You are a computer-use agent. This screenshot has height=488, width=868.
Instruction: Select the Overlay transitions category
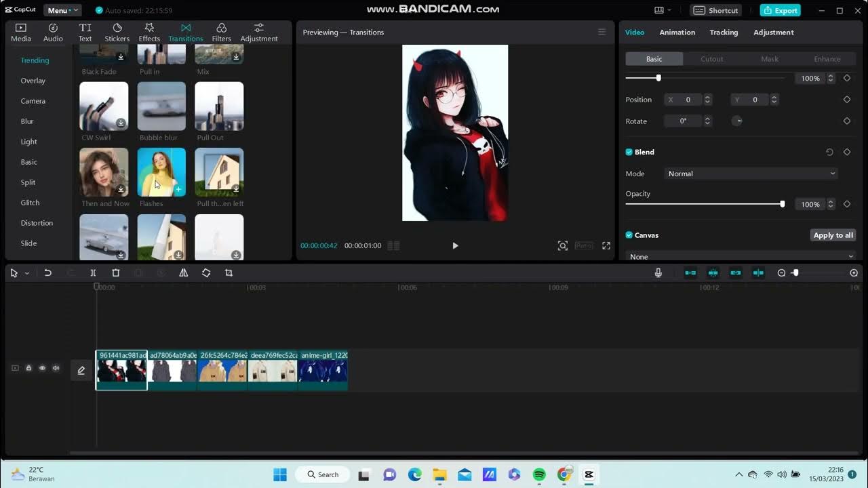coord(33,81)
